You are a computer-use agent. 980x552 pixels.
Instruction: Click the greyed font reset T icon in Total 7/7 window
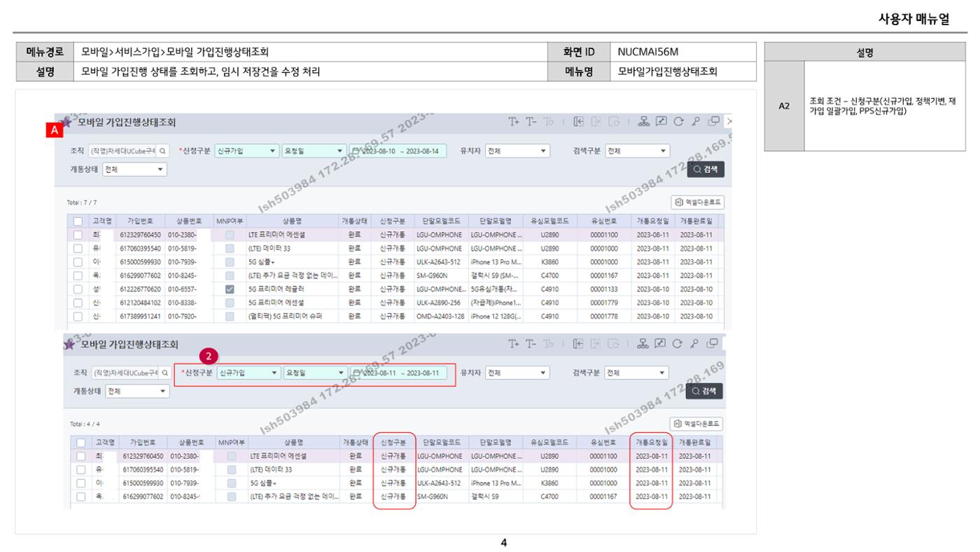click(x=550, y=123)
